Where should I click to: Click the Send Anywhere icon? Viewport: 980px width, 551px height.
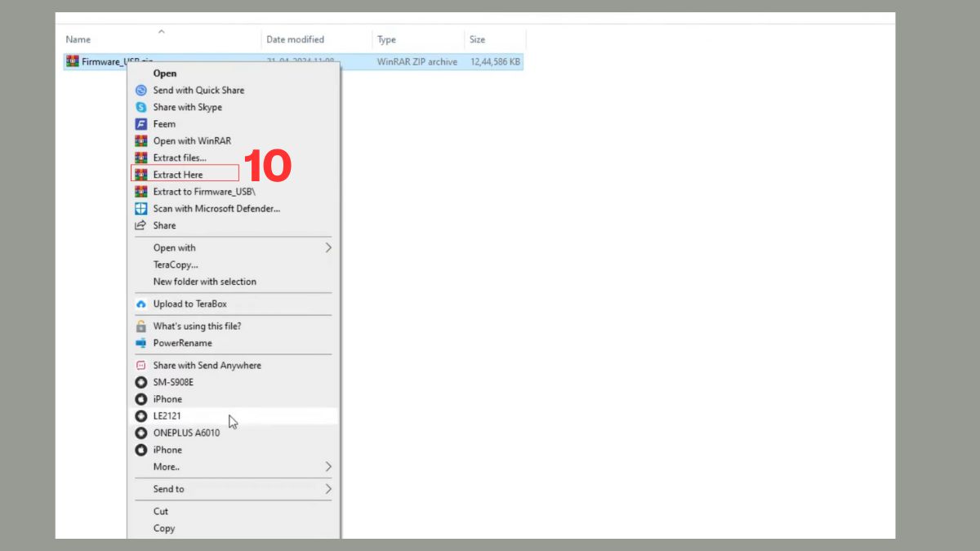(x=140, y=366)
